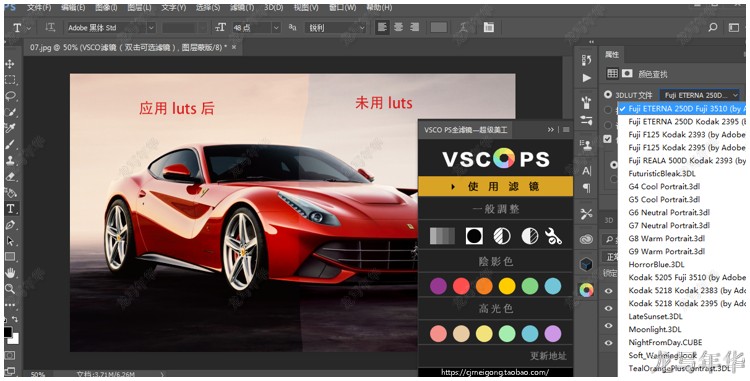Select the Lasso tool
The width and height of the screenshot is (750, 381).
[x=10, y=96]
